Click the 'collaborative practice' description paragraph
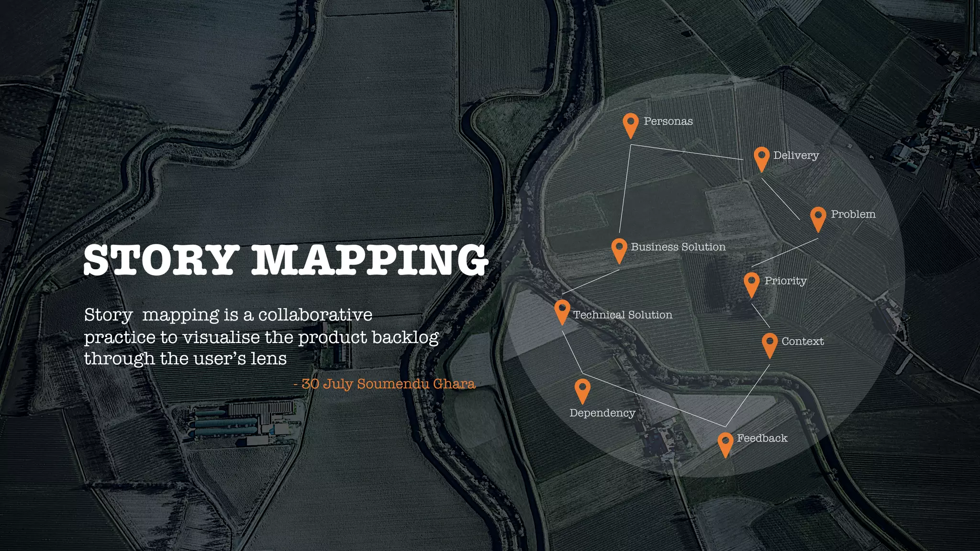The image size is (980, 551). coord(261,337)
